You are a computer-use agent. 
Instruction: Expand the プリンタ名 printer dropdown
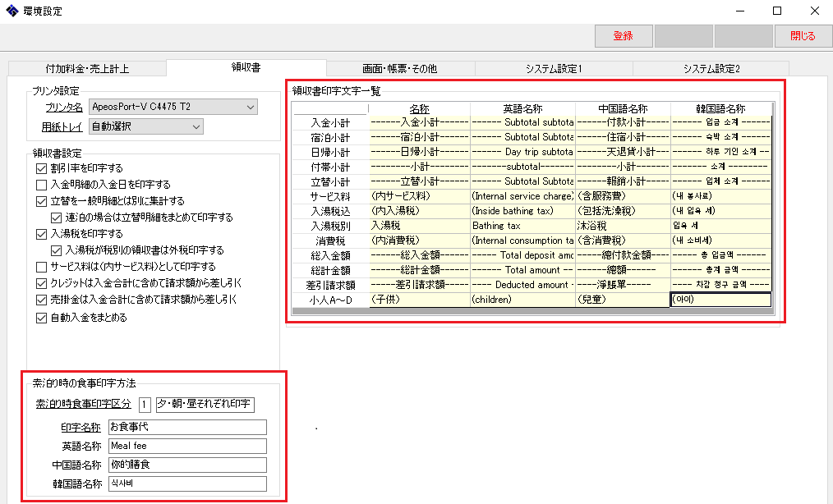pos(250,107)
